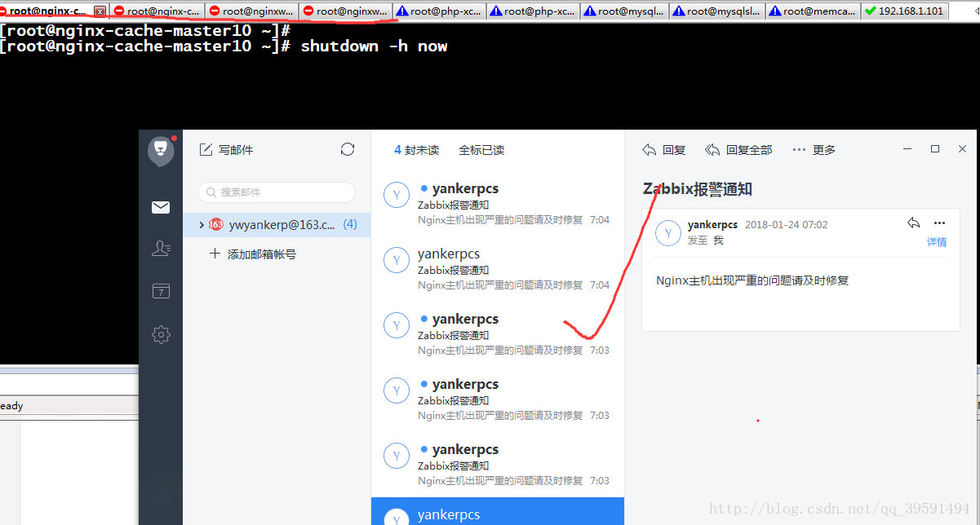
Task: Click the compose email (写邮件) icon
Action: click(x=207, y=149)
